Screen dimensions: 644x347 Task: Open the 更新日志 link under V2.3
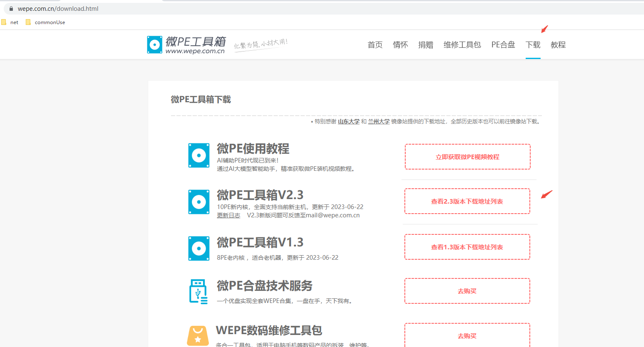pos(228,215)
